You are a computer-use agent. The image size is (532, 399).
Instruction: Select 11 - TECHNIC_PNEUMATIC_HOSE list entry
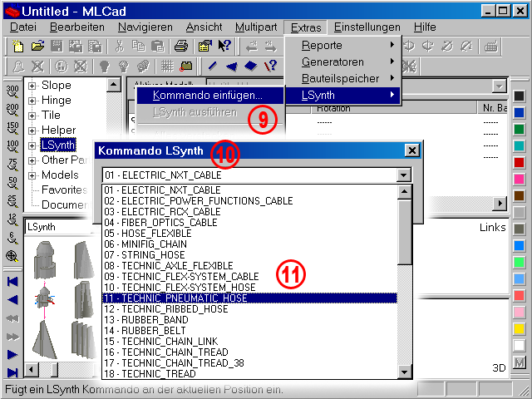tap(249, 298)
